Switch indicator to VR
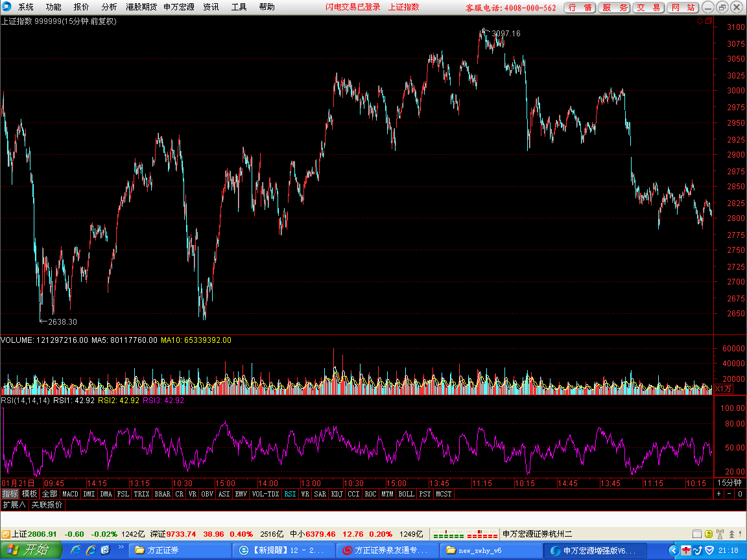This screenshot has height=560, width=747. [193, 494]
